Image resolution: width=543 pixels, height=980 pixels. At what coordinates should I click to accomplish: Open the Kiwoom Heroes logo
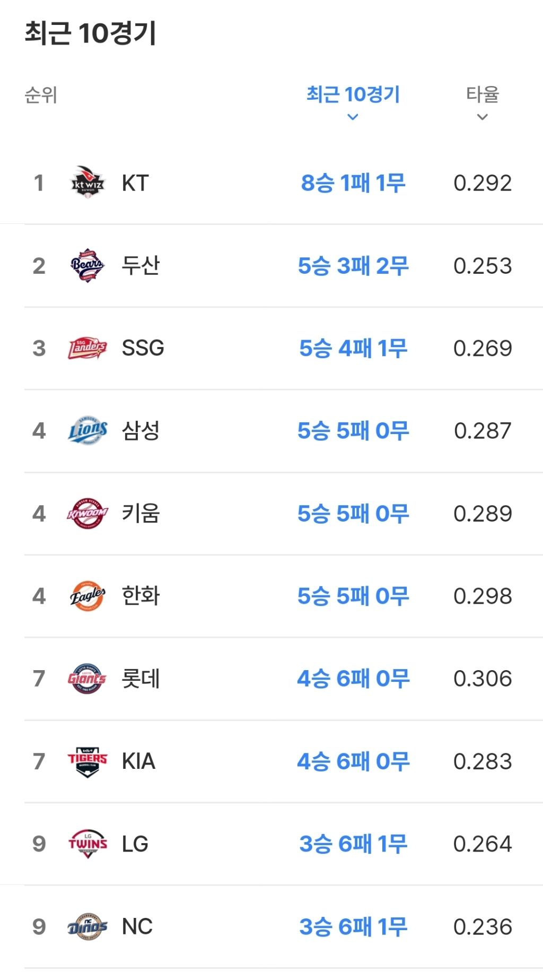coord(88,513)
